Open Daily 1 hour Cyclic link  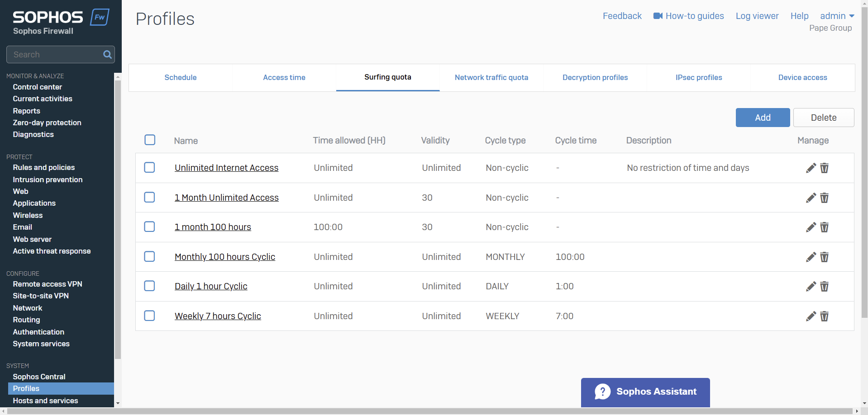[211, 286]
